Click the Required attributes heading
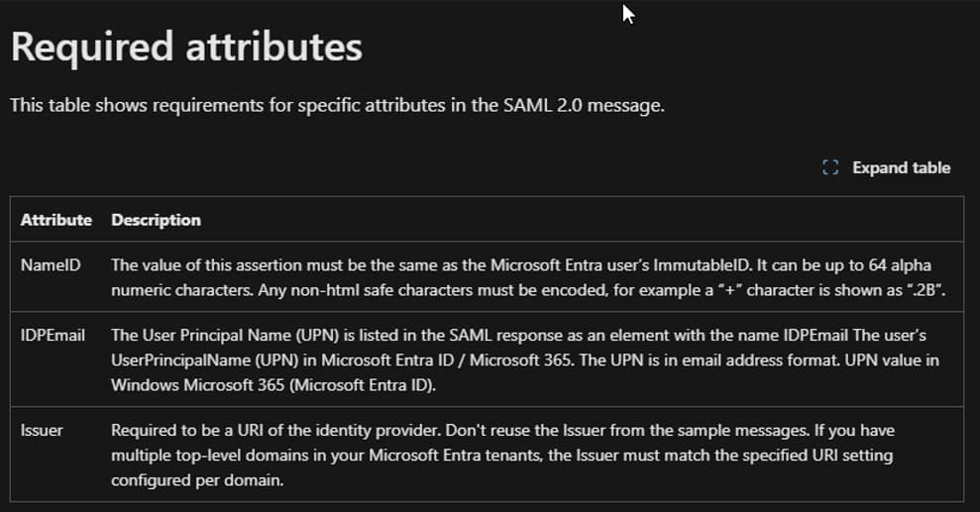The image size is (980, 512). 186,48
